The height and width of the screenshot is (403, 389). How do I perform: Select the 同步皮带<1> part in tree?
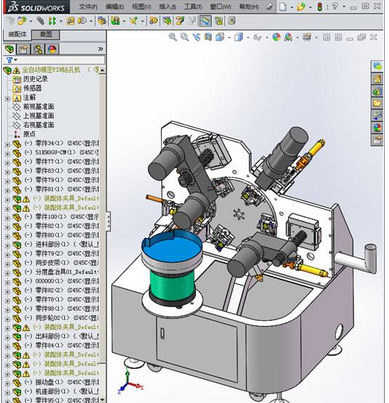pyautogui.click(x=52, y=262)
